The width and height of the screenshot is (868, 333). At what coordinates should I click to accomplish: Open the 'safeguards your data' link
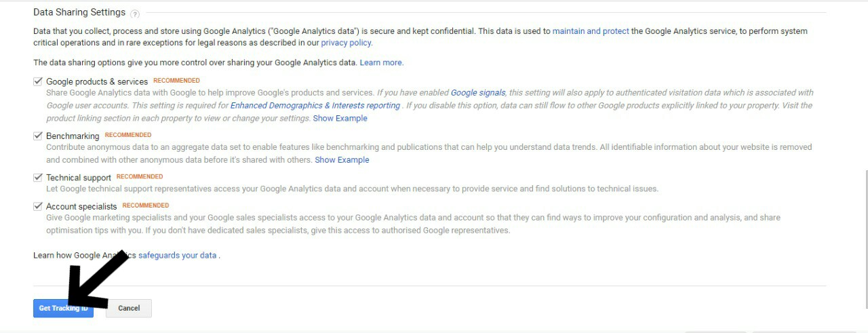pos(178,256)
